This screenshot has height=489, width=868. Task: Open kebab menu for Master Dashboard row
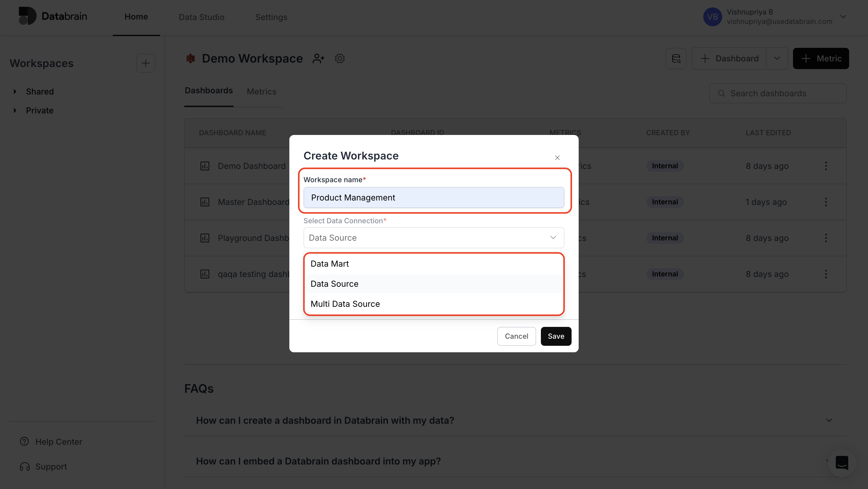point(825,202)
